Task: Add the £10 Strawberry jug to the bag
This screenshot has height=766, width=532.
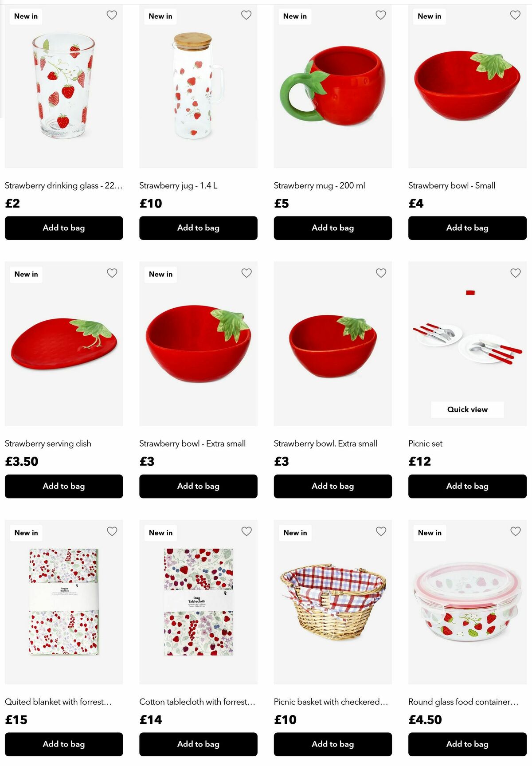Action: pos(198,228)
